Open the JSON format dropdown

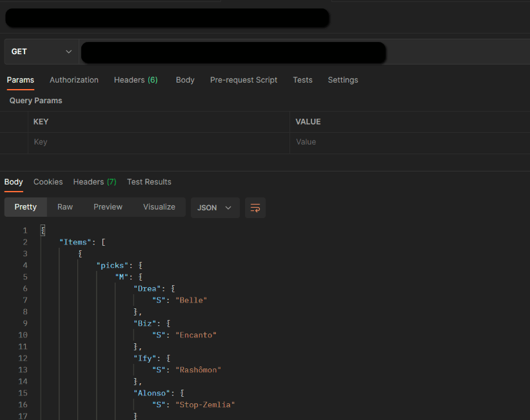click(x=215, y=208)
